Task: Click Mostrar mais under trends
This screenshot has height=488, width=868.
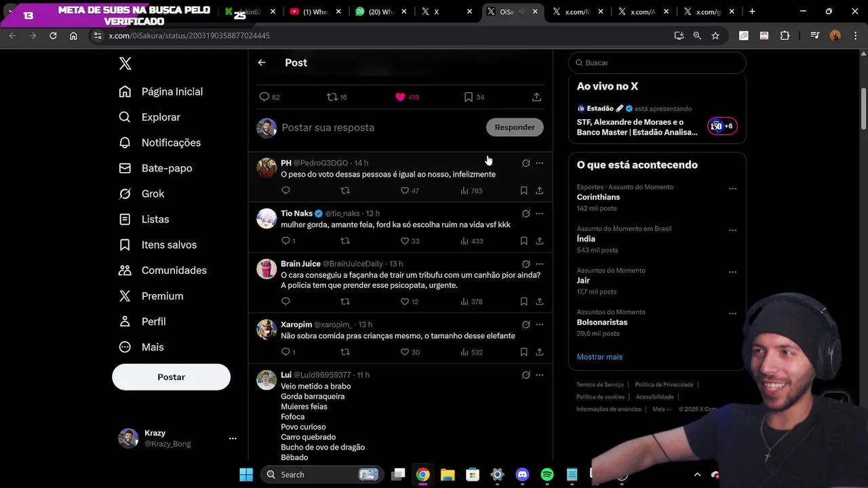Action: (x=599, y=357)
